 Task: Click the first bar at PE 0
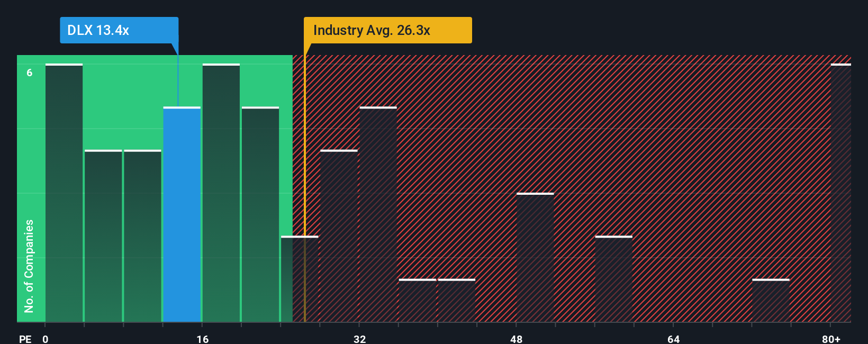point(64,193)
